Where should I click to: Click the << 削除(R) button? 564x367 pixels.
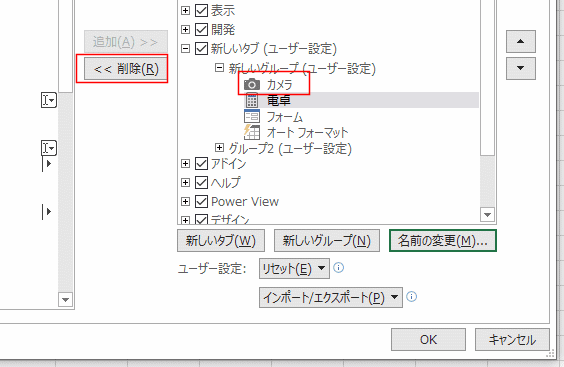(126, 69)
